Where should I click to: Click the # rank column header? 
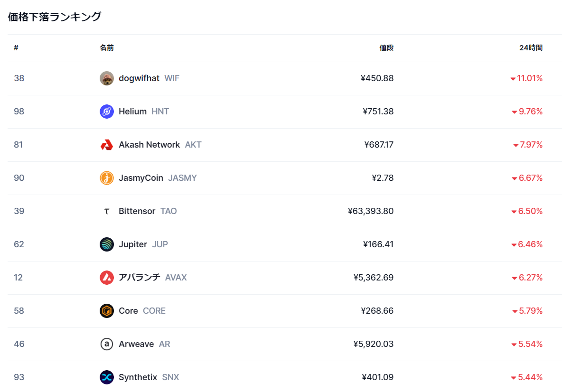pos(16,48)
